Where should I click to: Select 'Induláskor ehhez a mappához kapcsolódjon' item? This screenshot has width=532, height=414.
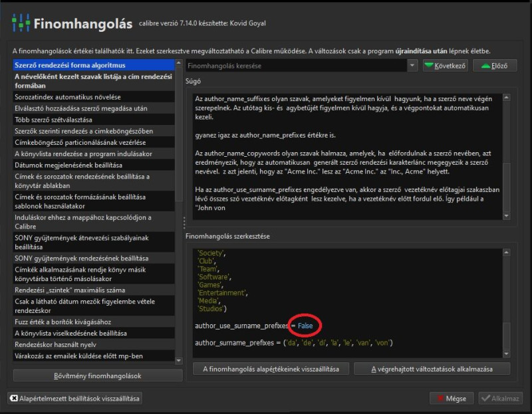94,222
